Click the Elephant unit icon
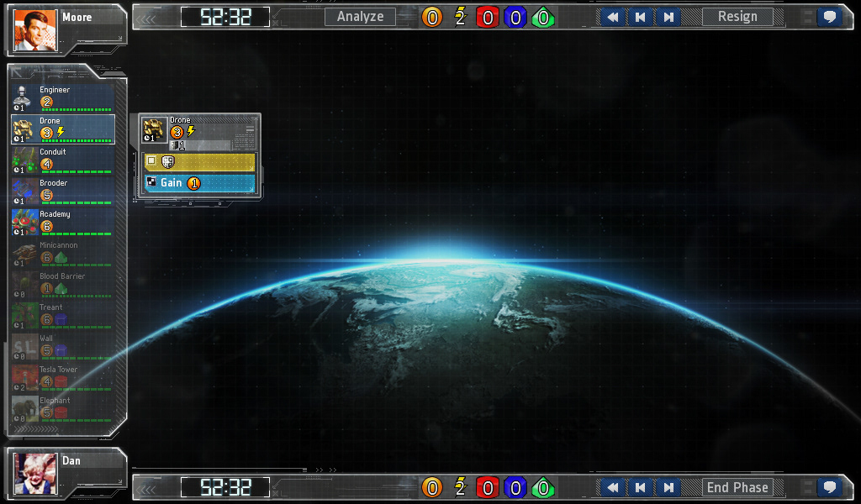This screenshot has height=504, width=861. [x=24, y=410]
